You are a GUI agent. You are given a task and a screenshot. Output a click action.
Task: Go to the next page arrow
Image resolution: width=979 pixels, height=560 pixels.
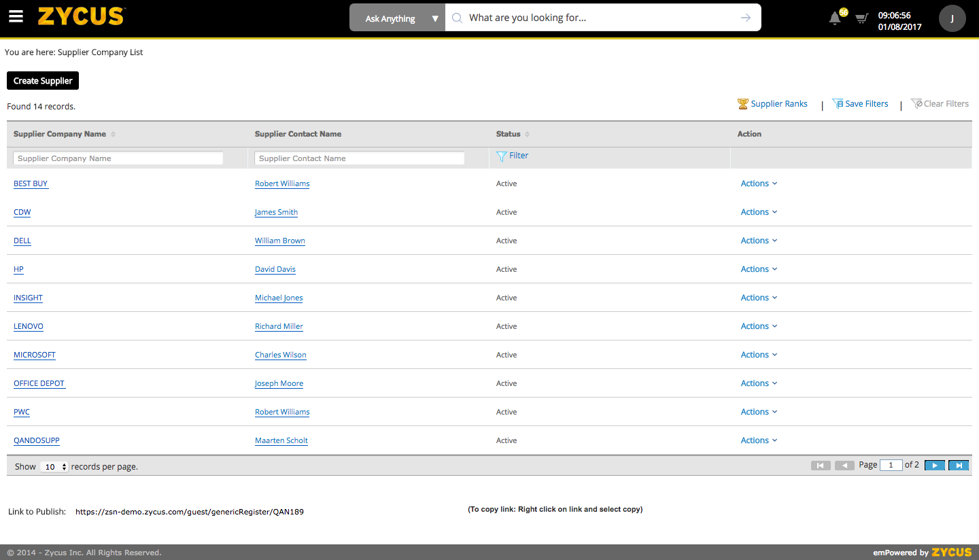tap(935, 466)
